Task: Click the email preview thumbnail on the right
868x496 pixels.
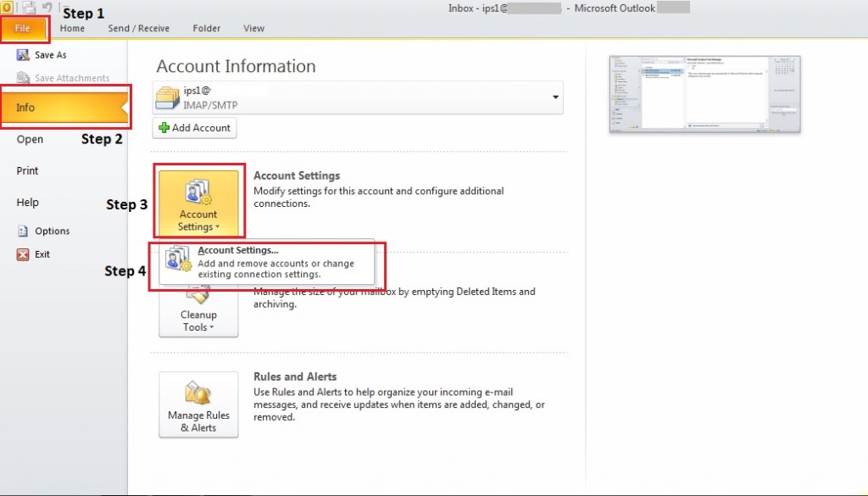Action: point(704,94)
